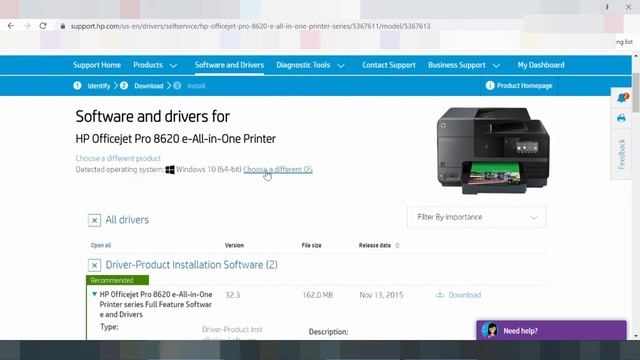
Task: Open the Products navigation menu
Action: pos(148,65)
